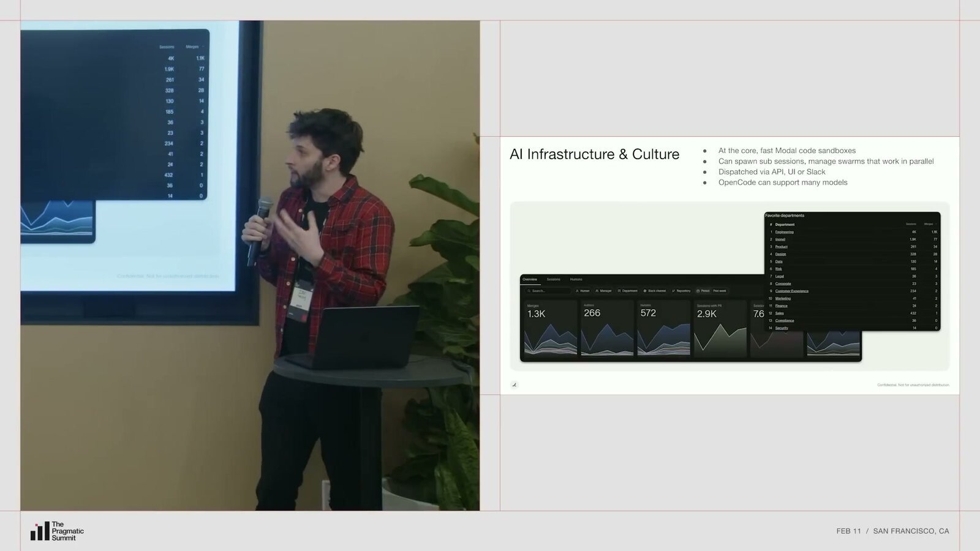Click the 'OpenCode can support many models' bullet
The image size is (980, 551).
click(783, 182)
